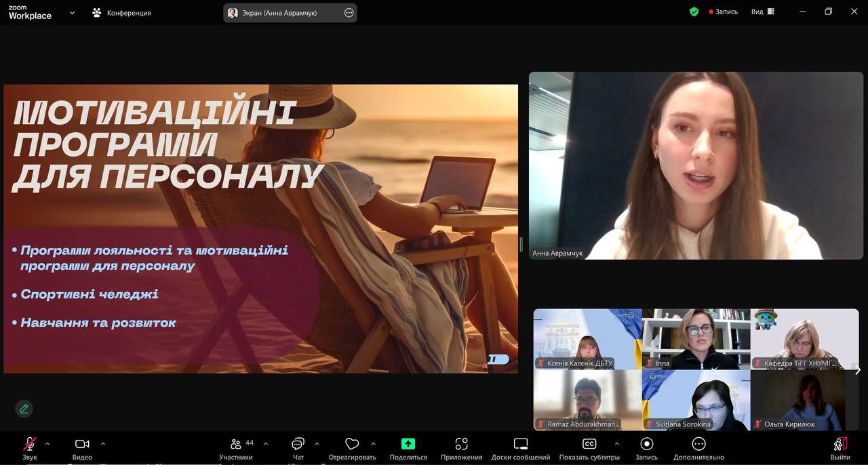Switch to the Conference tab
Screen dimensions: 868x465
(122, 13)
